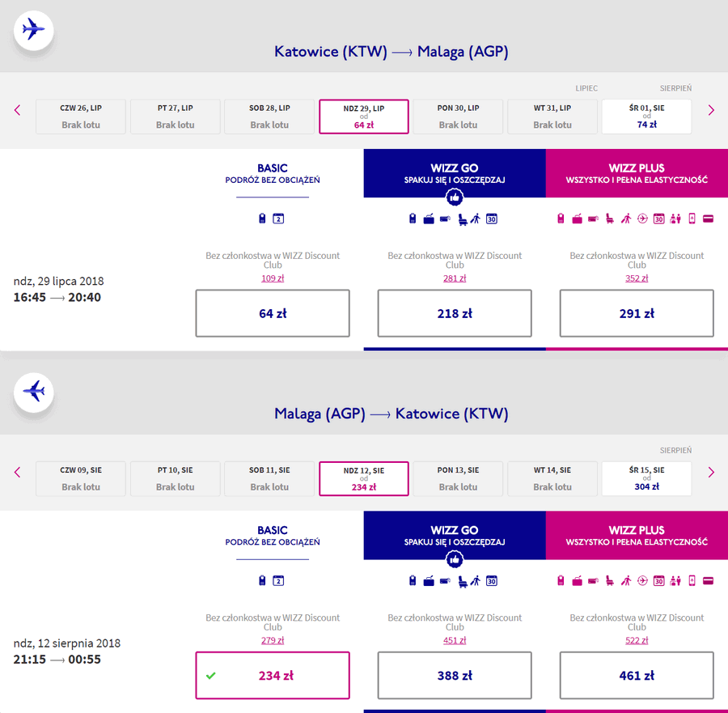Click the 352 zł non-member price link
This screenshot has height=713, width=728.
637,278
